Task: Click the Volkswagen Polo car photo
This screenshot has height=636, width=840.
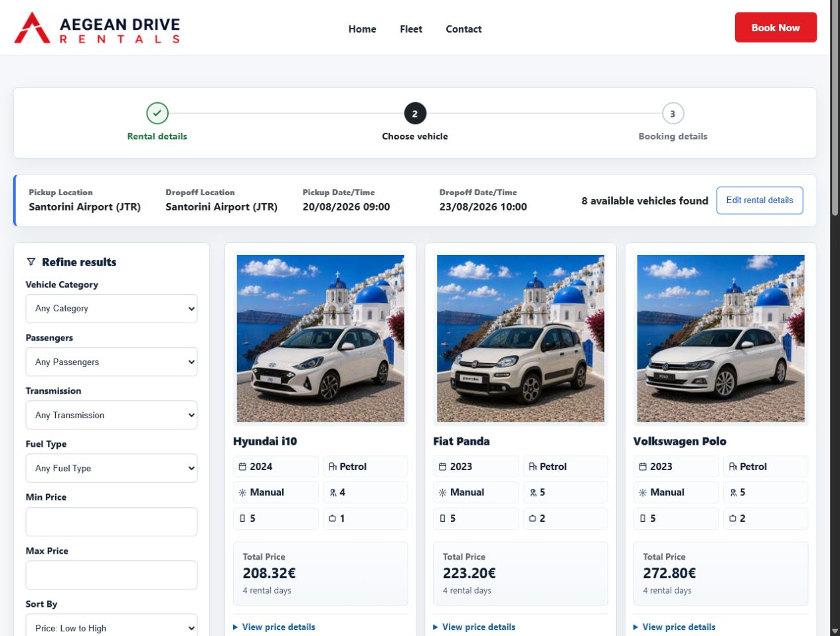Action: tap(721, 339)
